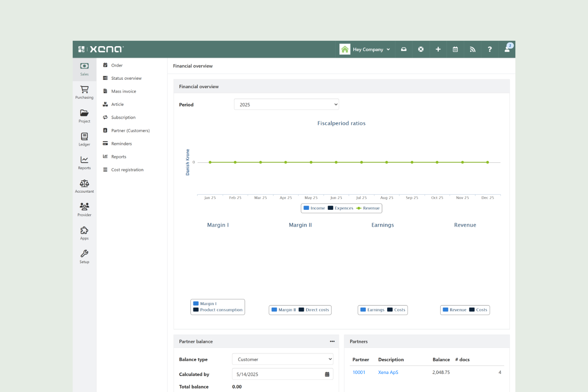The image size is (588, 392).
Task: Open the Purchasing module in sidebar
Action: coord(84,92)
